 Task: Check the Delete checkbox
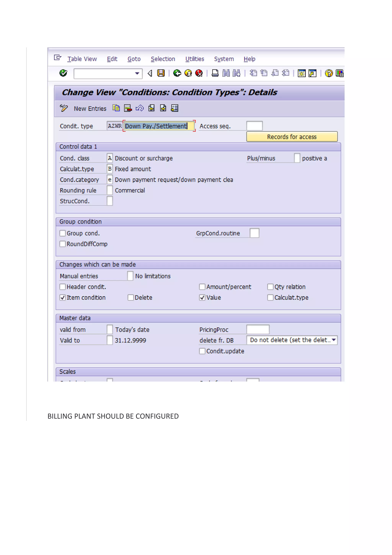tap(131, 298)
